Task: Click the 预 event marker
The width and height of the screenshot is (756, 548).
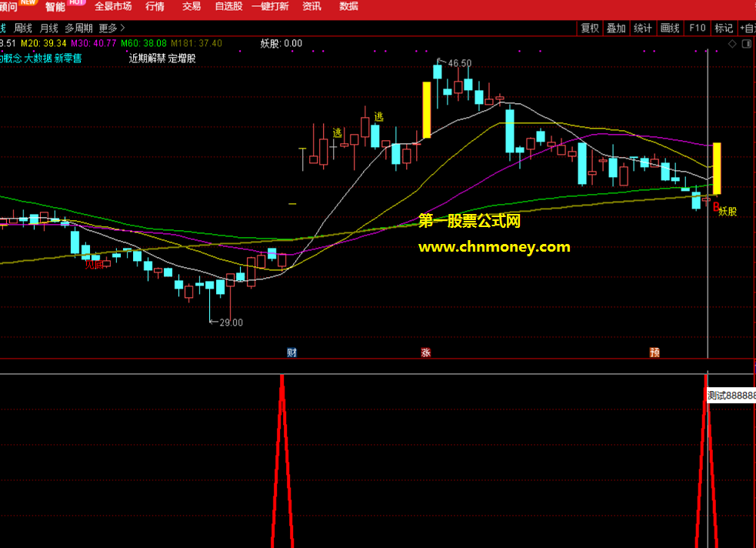Action: click(654, 353)
